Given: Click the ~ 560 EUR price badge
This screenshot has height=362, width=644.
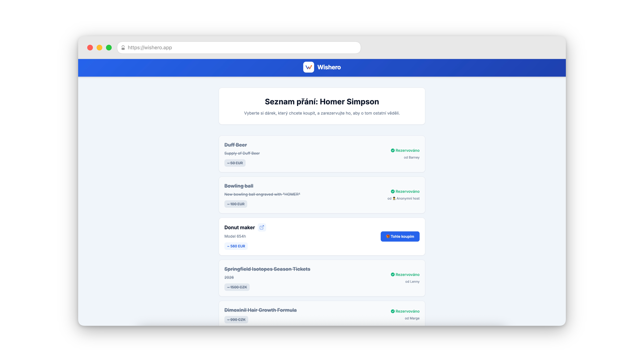Looking at the screenshot, I should click(x=236, y=246).
